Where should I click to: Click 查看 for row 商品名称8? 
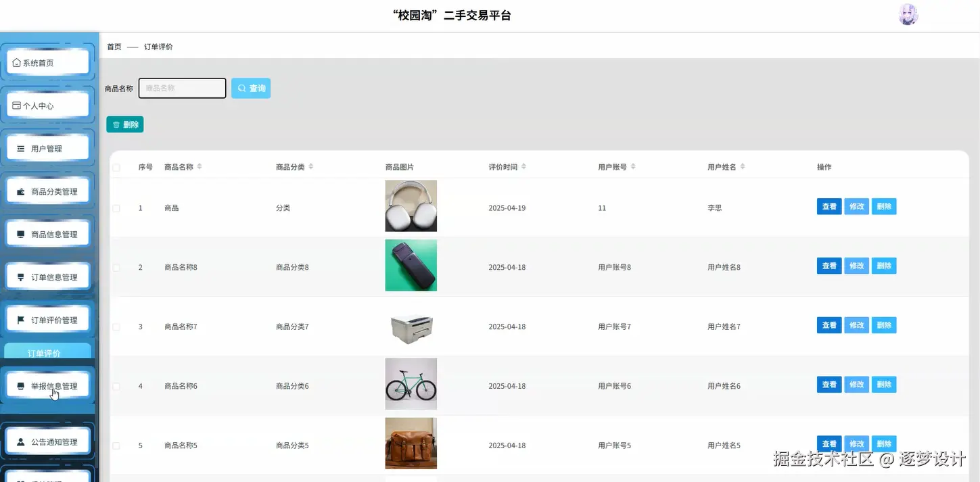point(829,266)
